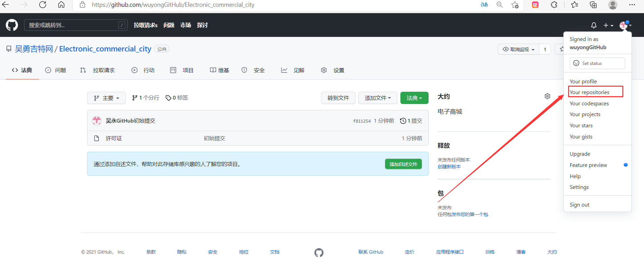This screenshot has width=644, height=279.
Task: Switch to the 法典 code tab
Action: 22,70
